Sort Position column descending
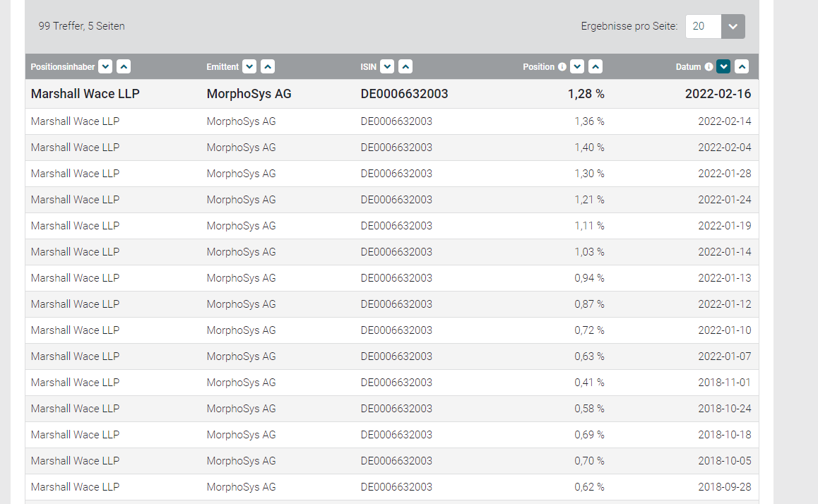The height and width of the screenshot is (504, 818). tap(577, 67)
